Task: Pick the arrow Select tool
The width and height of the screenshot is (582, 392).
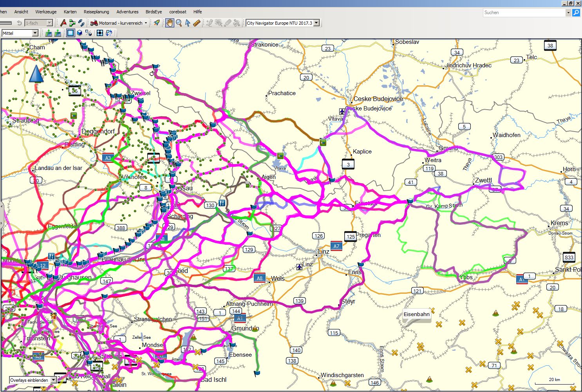Action: click(x=188, y=23)
